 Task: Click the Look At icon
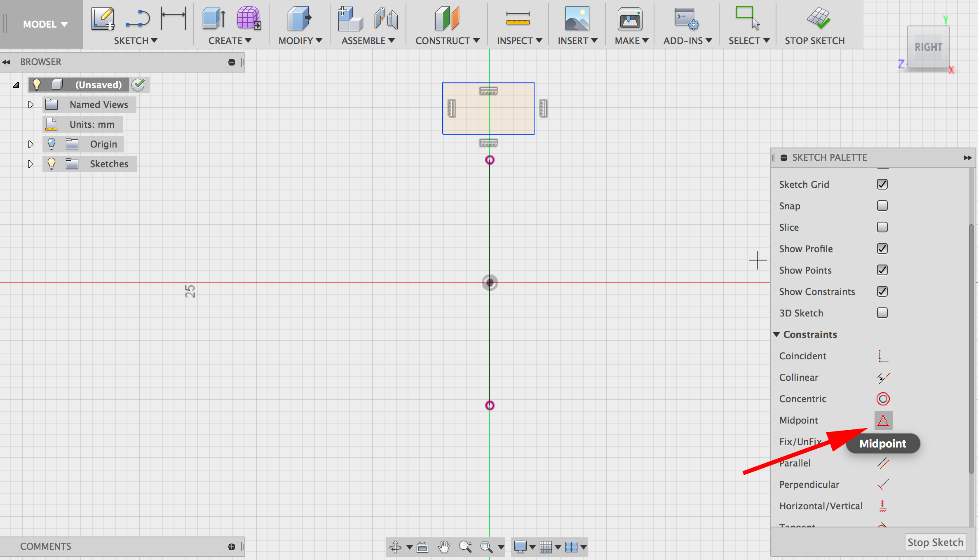coord(422,547)
